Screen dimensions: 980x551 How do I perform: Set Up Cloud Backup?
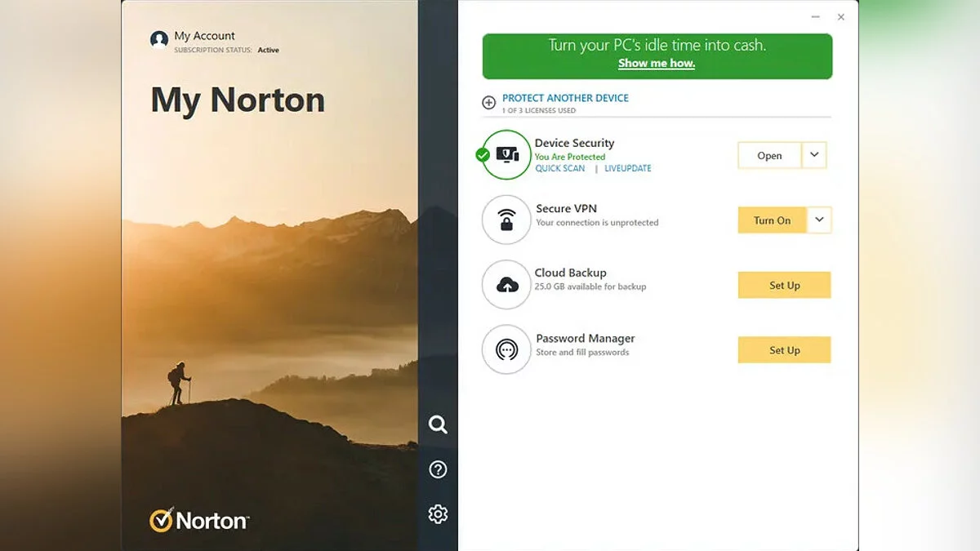click(x=785, y=285)
